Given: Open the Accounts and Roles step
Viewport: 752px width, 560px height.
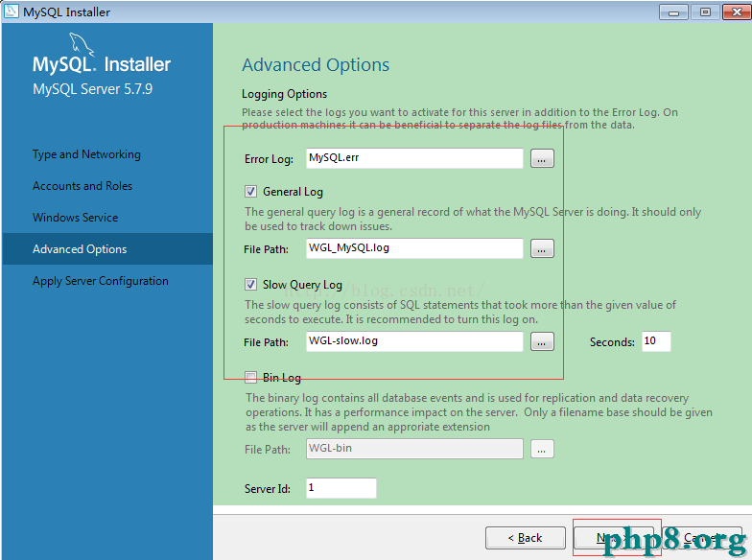Looking at the screenshot, I should point(82,186).
